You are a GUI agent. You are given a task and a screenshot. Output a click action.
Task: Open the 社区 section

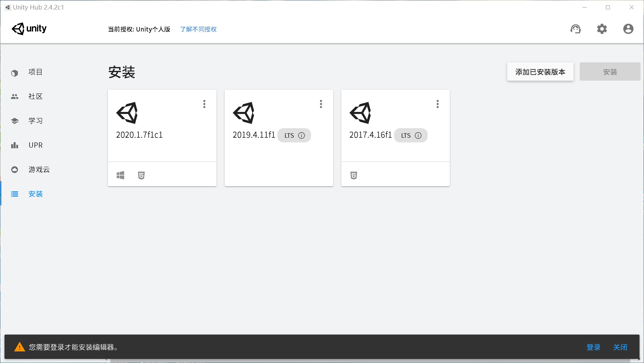tap(36, 96)
